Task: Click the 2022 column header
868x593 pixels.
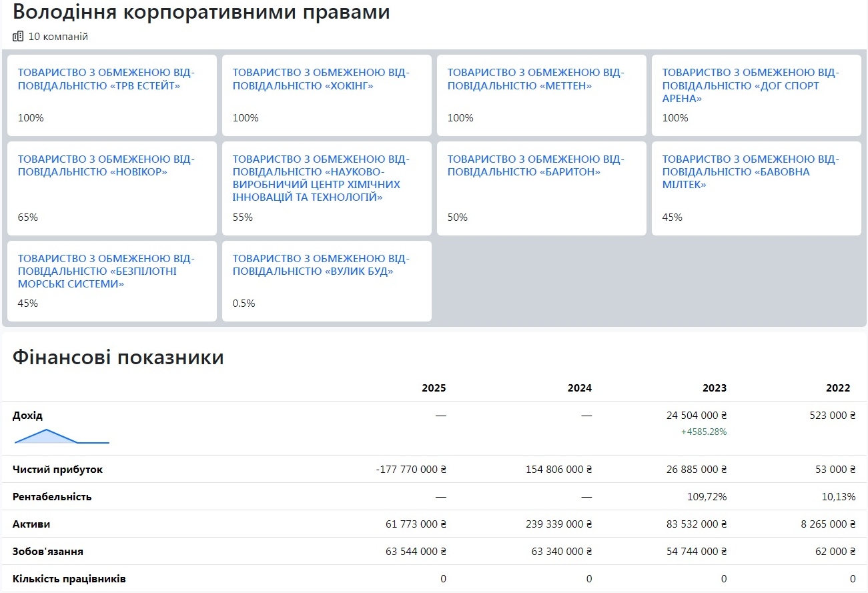Action: coord(838,388)
